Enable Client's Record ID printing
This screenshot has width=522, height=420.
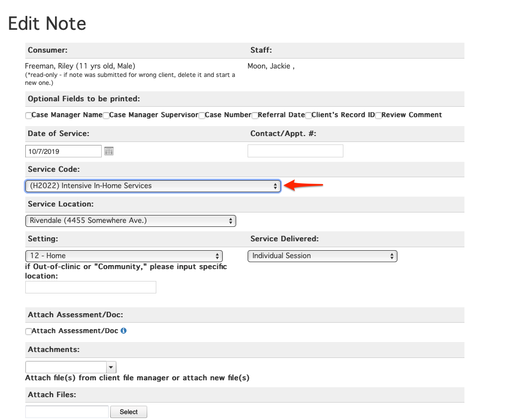(308, 115)
